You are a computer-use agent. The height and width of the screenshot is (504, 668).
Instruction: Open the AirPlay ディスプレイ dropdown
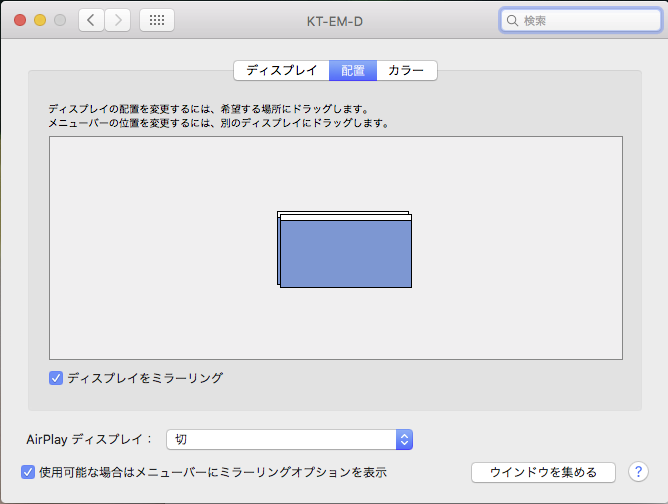tap(289, 439)
